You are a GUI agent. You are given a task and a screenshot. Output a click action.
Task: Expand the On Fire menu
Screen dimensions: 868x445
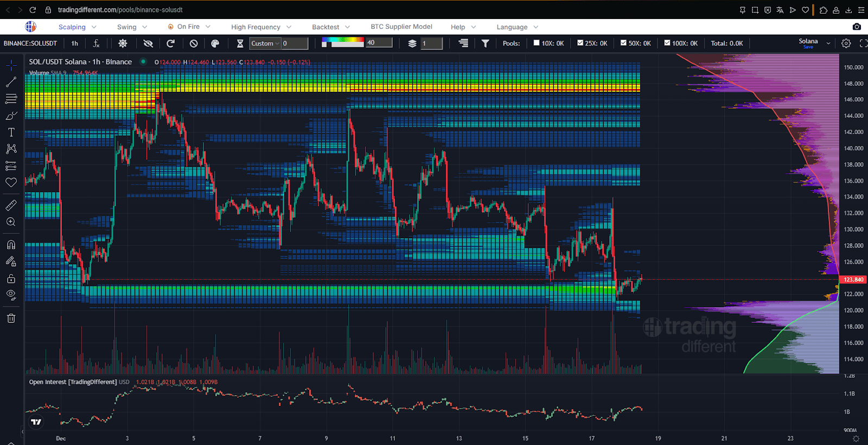pyautogui.click(x=189, y=27)
